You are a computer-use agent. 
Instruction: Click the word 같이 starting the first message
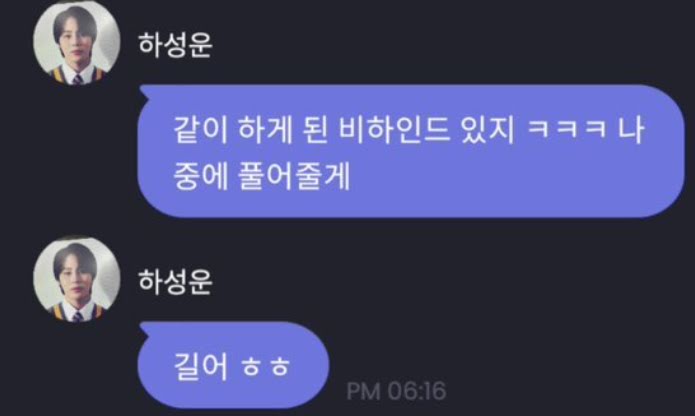point(200,130)
